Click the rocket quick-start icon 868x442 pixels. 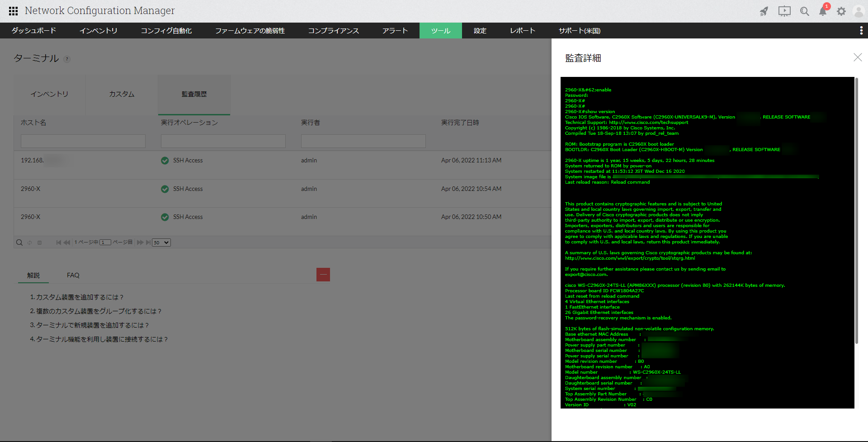point(764,11)
